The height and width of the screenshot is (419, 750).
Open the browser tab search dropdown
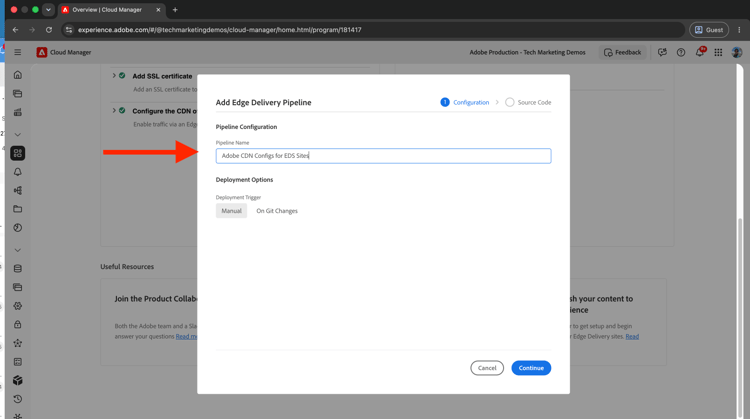click(x=48, y=10)
